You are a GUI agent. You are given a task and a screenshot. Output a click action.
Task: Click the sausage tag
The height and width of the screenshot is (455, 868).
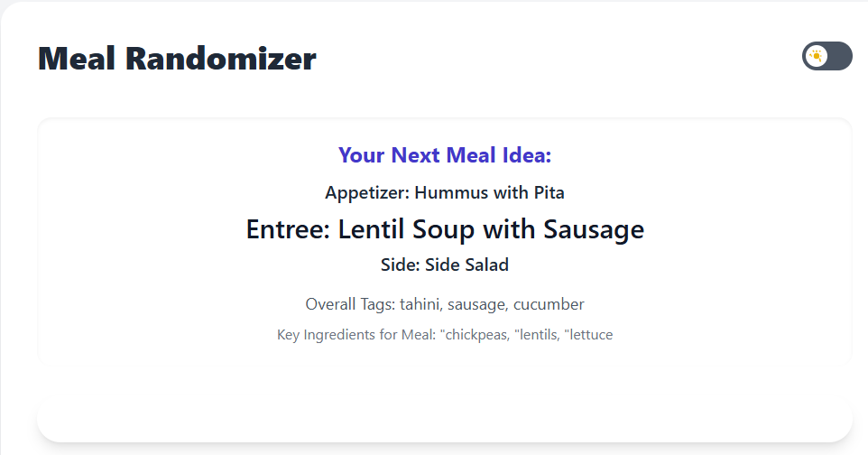point(477,304)
